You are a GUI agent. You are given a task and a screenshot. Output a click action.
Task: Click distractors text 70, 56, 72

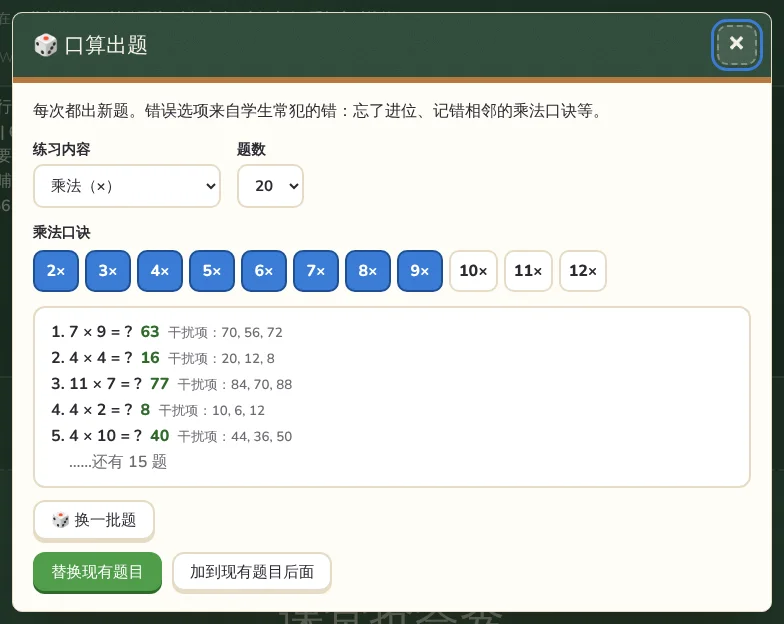[x=252, y=332]
